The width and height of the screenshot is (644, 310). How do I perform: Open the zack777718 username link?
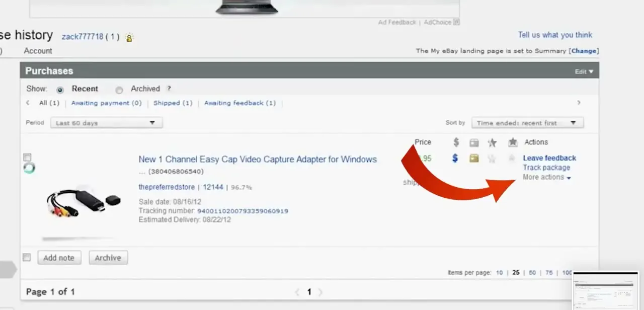[83, 37]
